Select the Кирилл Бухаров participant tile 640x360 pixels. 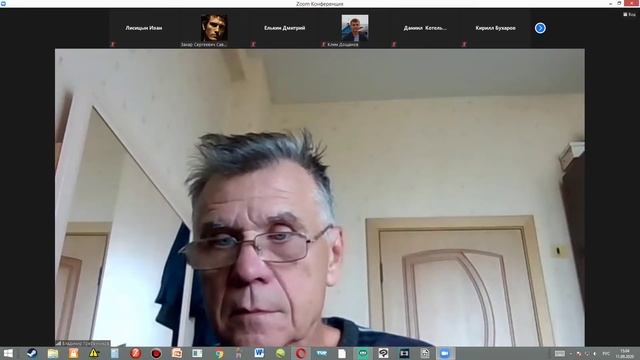coord(496,28)
